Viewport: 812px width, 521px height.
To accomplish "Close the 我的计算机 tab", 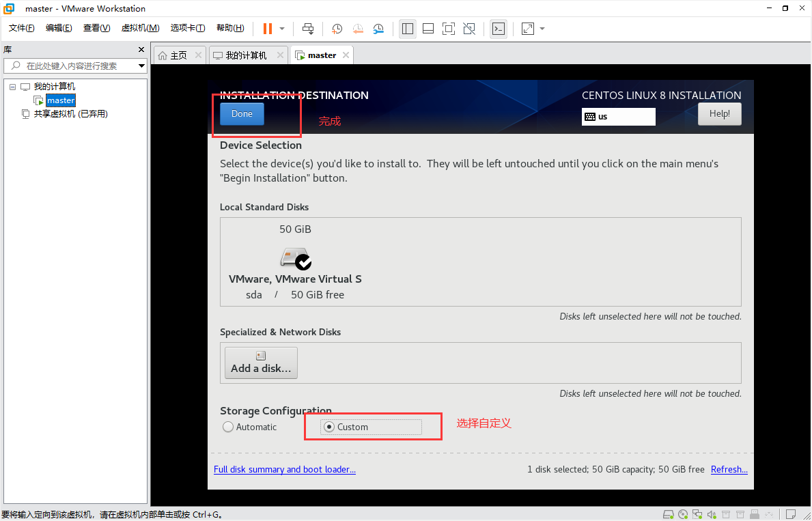I will (280, 55).
